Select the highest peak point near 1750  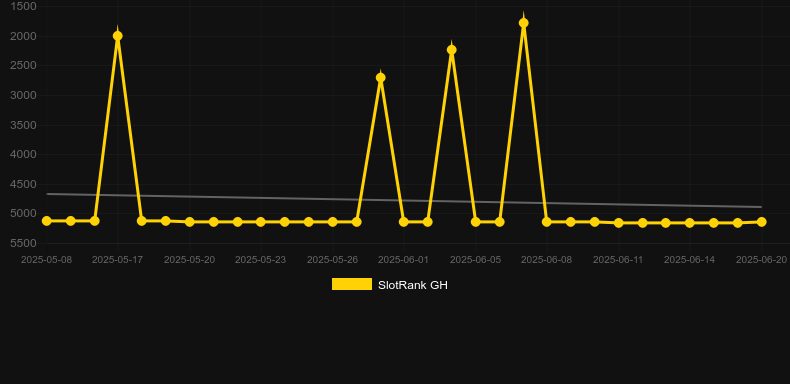pos(523,23)
